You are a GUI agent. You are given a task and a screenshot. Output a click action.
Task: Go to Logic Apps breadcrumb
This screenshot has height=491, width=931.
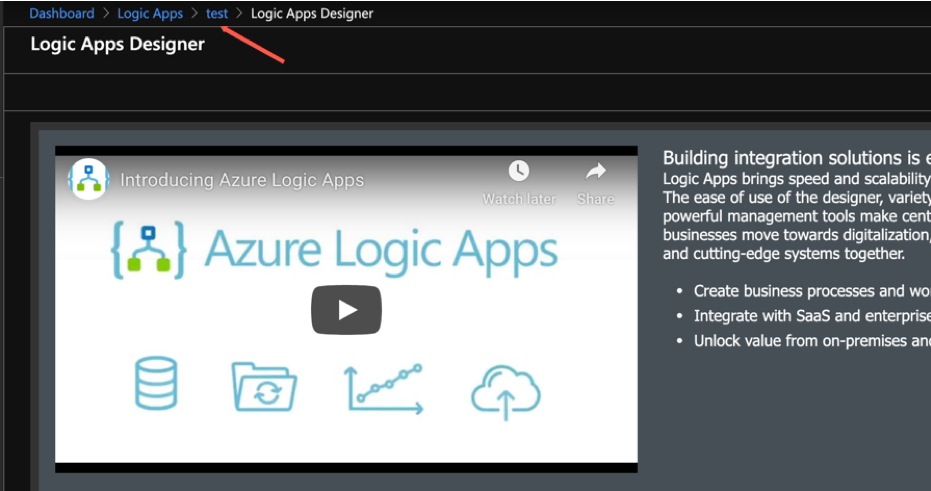point(150,13)
